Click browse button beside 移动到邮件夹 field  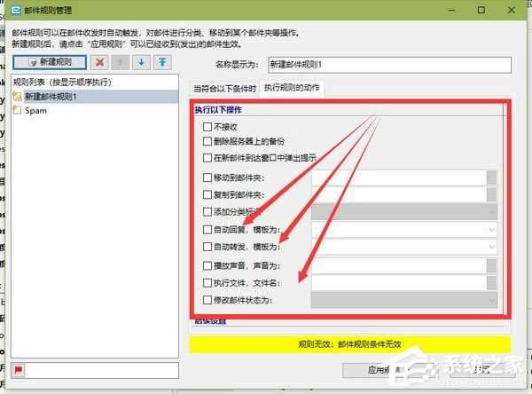click(493, 177)
